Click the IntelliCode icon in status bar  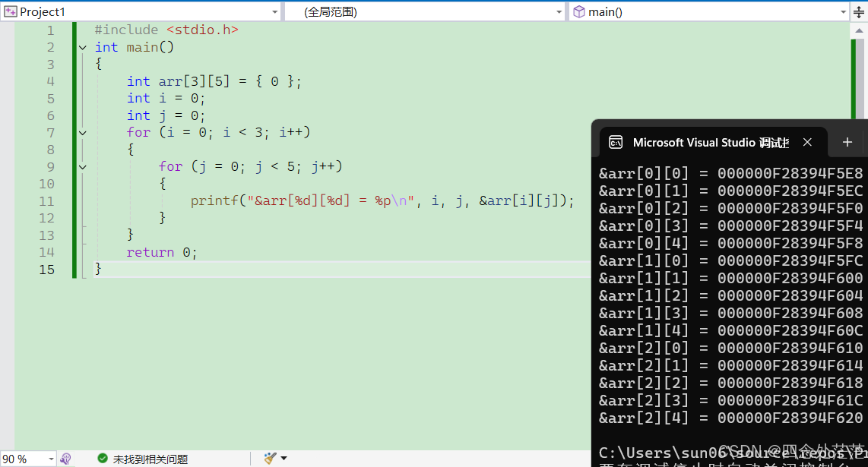point(65,459)
